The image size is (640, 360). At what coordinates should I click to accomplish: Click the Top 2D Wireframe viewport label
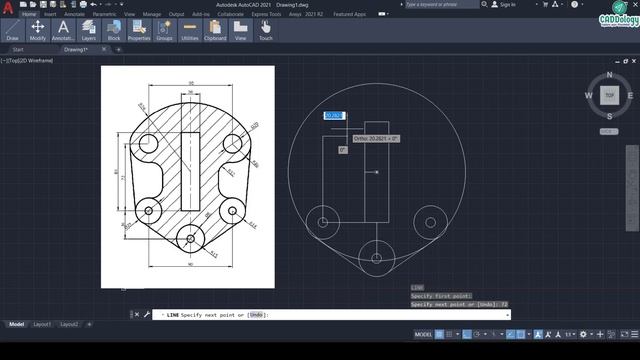tap(27, 60)
